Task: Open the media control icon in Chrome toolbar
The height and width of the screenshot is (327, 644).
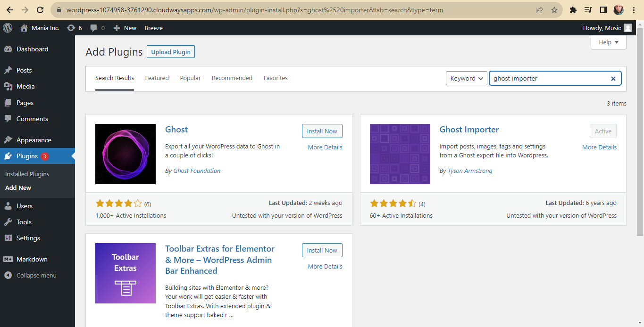Action: (x=588, y=10)
